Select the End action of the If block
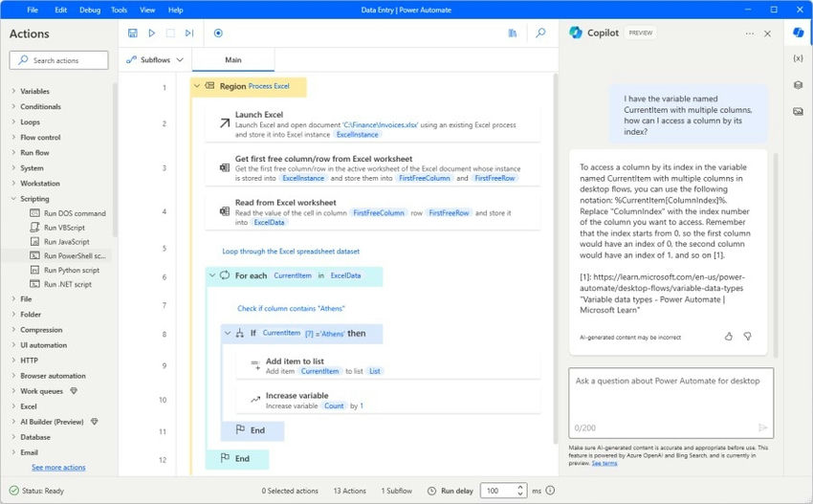The height and width of the screenshot is (504, 813). 253,430
